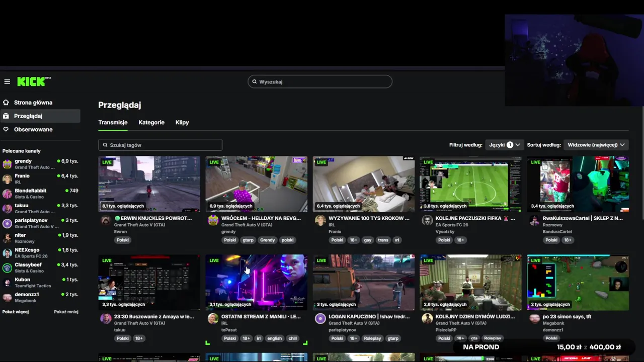Open the hamburger menu icon
The image size is (644, 362).
tap(7, 81)
